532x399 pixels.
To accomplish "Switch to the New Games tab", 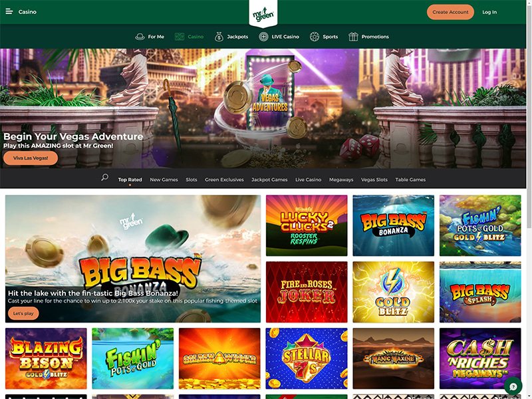I will [164, 180].
